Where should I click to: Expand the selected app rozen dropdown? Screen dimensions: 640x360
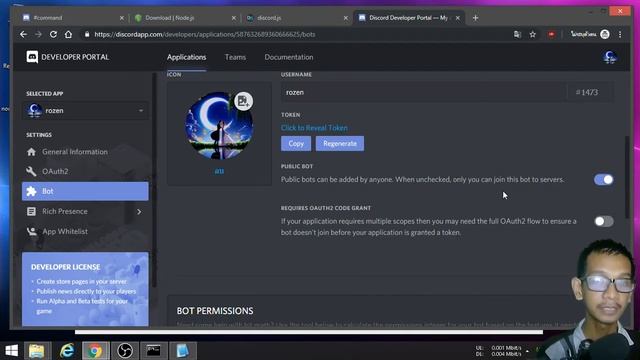85,111
